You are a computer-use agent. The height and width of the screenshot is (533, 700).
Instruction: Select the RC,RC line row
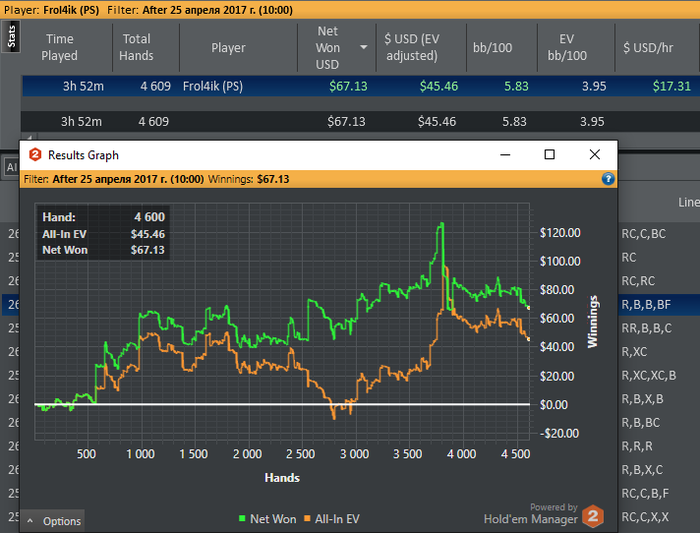[x=638, y=281]
